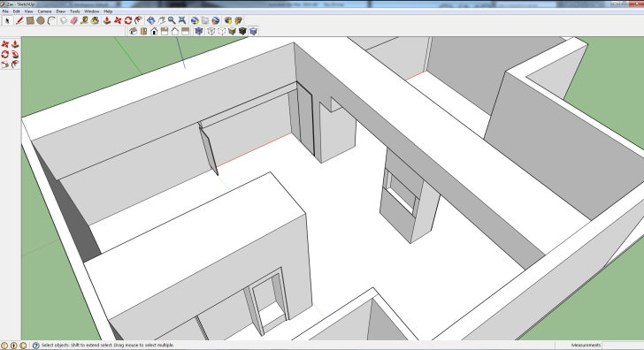Select Push/Pull tool in left palette
This screenshot has width=644, height=350.
tap(15, 44)
